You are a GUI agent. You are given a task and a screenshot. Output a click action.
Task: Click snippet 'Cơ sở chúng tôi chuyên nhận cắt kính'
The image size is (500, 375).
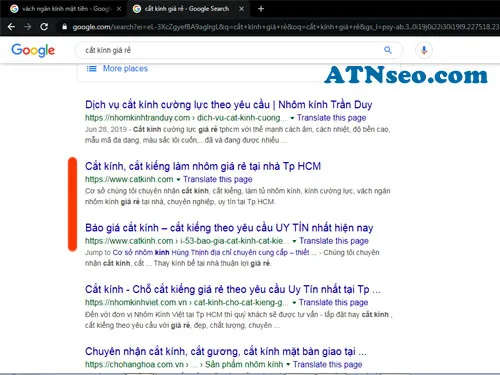(237, 196)
